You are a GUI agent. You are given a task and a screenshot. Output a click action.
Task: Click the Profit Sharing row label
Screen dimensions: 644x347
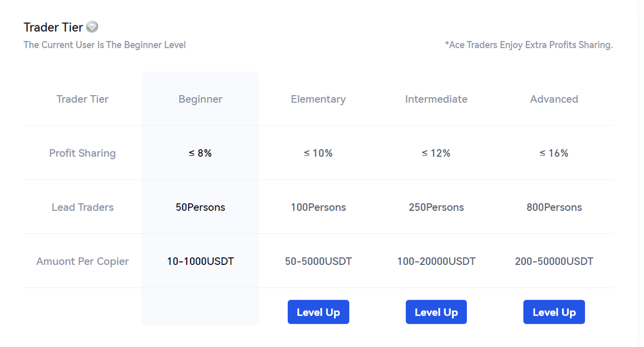click(83, 153)
